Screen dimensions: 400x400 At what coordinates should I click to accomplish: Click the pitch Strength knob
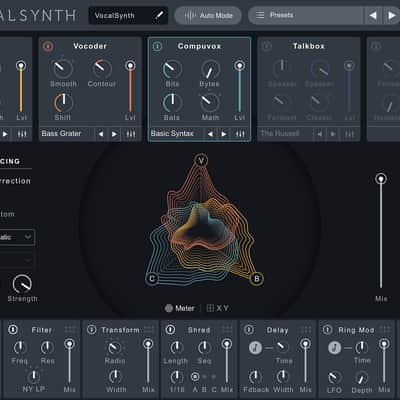(22, 284)
